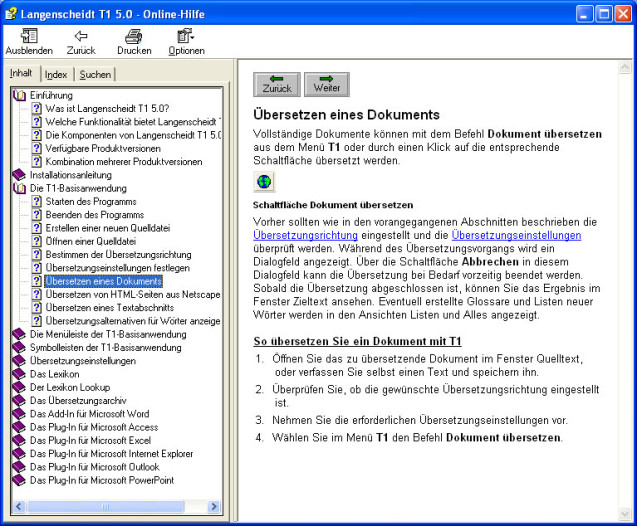Click help icon beside Verfügbare Produktversionen
This screenshot has height=526, width=637.
click(x=37, y=148)
